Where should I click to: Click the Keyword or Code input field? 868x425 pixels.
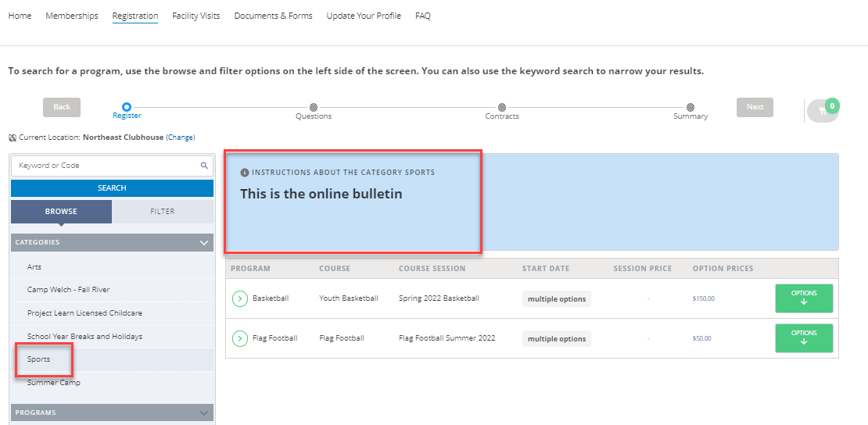tap(106, 166)
